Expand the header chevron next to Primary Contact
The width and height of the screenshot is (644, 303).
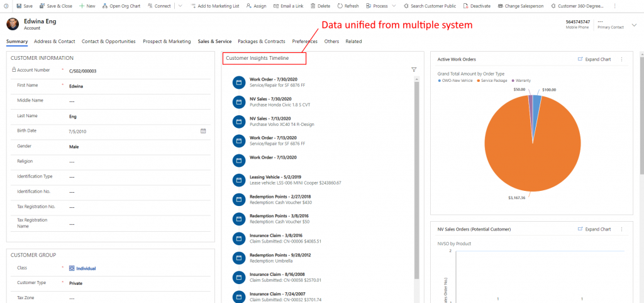[635, 25]
